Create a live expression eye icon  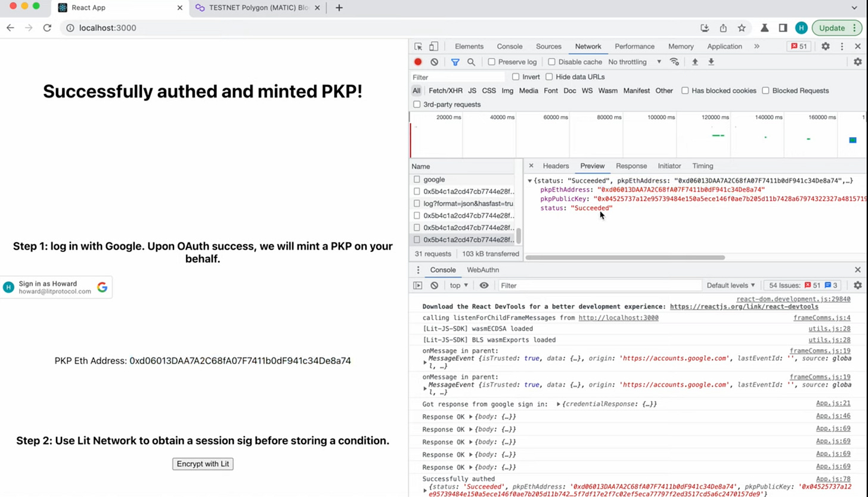pos(484,285)
